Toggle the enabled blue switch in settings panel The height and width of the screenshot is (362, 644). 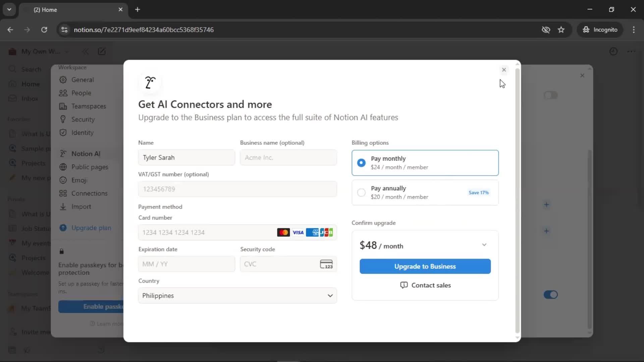tap(550, 295)
